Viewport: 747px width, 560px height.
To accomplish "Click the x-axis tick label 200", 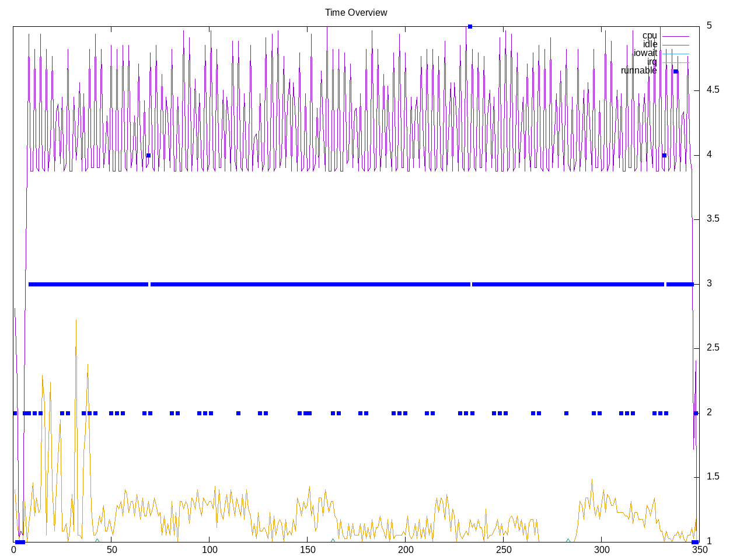I will coord(406,549).
